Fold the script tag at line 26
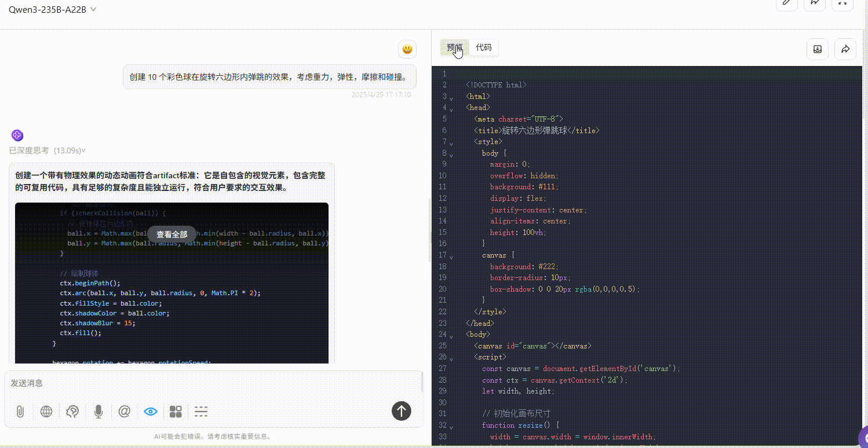The height and width of the screenshot is (448, 868). (x=451, y=358)
